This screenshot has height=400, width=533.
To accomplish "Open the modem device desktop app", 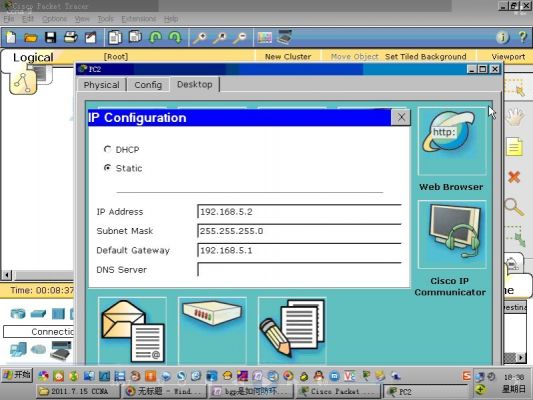I will 212,330.
